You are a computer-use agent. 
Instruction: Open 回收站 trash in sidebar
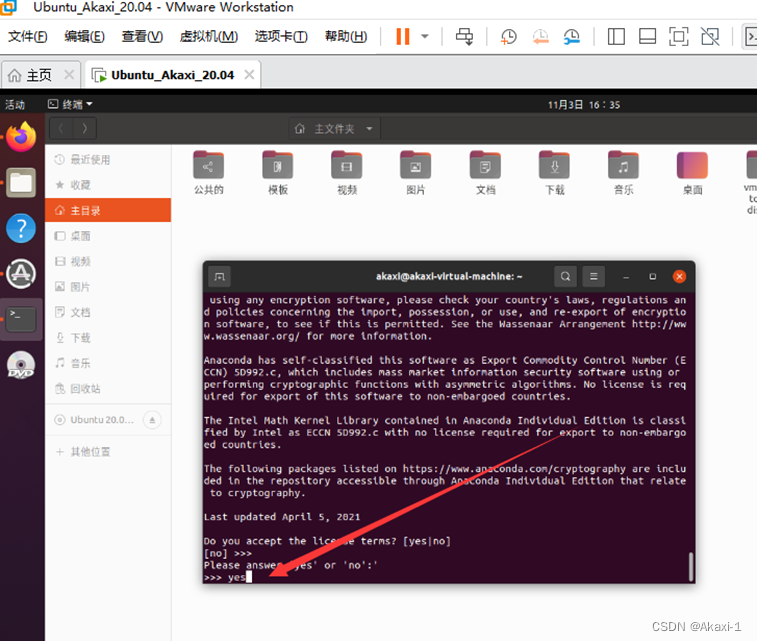(108, 389)
